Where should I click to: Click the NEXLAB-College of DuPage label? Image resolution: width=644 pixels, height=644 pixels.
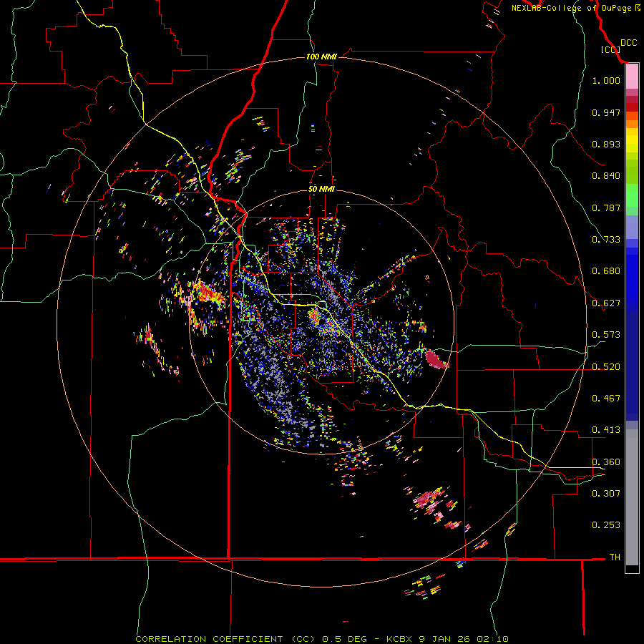click(x=575, y=8)
